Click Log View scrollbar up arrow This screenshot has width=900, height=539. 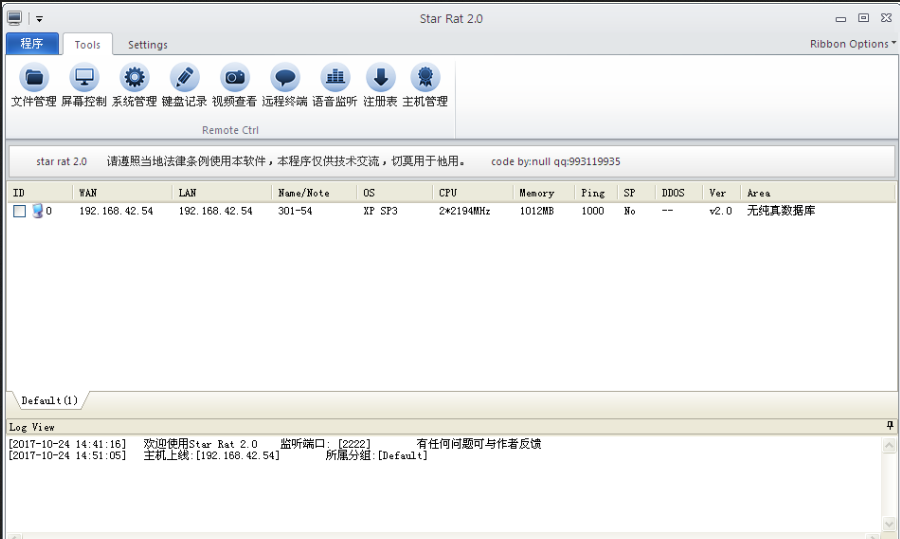point(889,445)
